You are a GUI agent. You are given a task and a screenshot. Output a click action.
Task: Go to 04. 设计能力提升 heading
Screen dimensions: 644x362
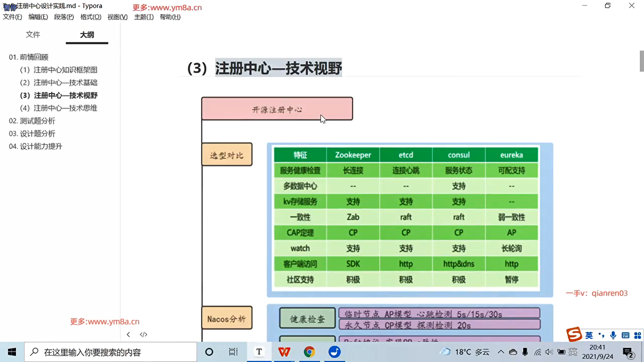tap(36, 146)
